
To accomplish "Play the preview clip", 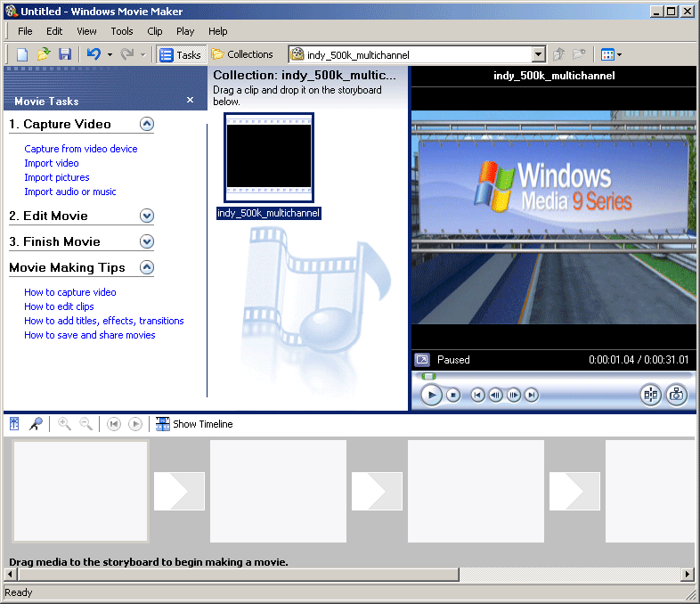I will tap(431, 395).
